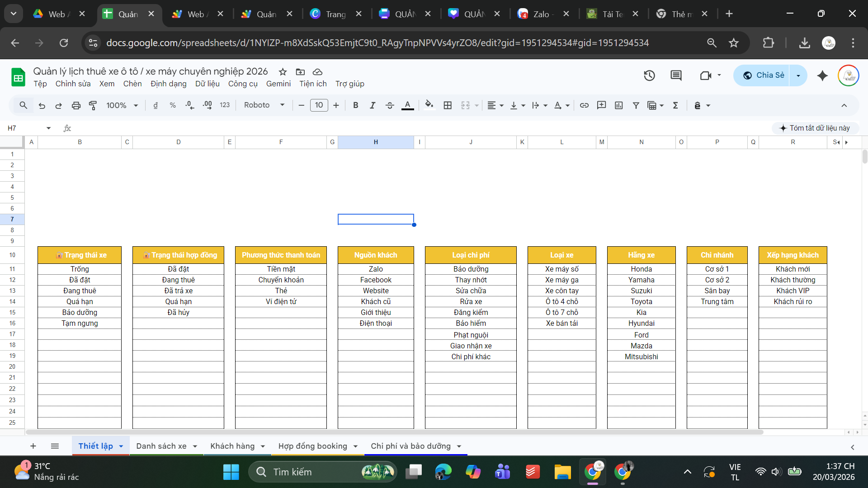
Task: Toggle italic formatting
Action: pyautogui.click(x=373, y=105)
